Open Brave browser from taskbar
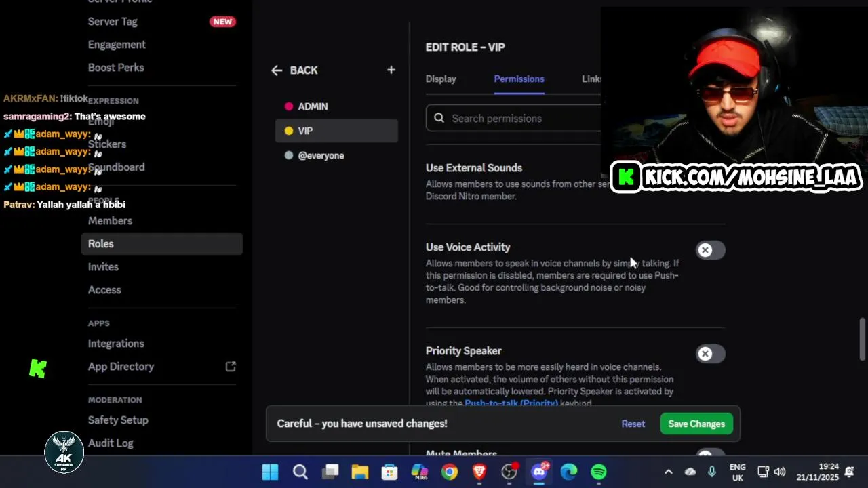This screenshot has height=488, width=868. pos(479,472)
